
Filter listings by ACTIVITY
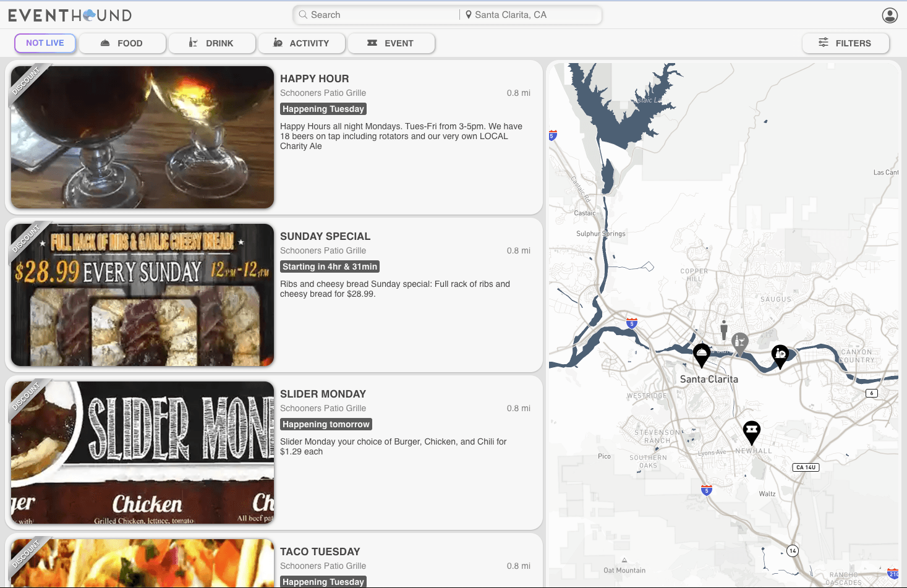point(301,43)
